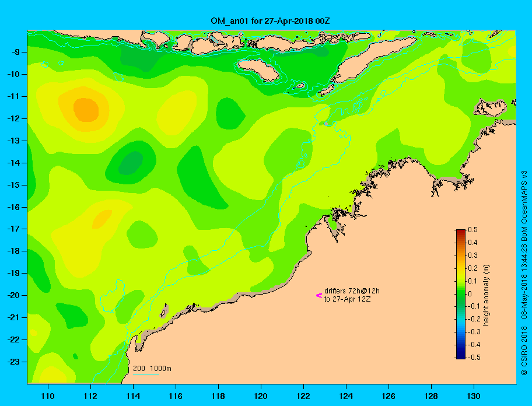Click colorbar tick label 0.2
This screenshot has width=532, height=406.
(473, 268)
